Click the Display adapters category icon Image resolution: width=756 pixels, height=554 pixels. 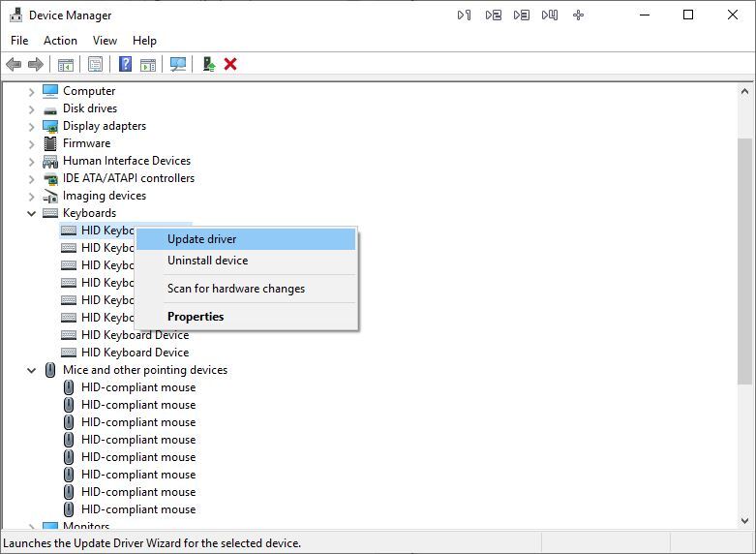pyautogui.click(x=50, y=126)
